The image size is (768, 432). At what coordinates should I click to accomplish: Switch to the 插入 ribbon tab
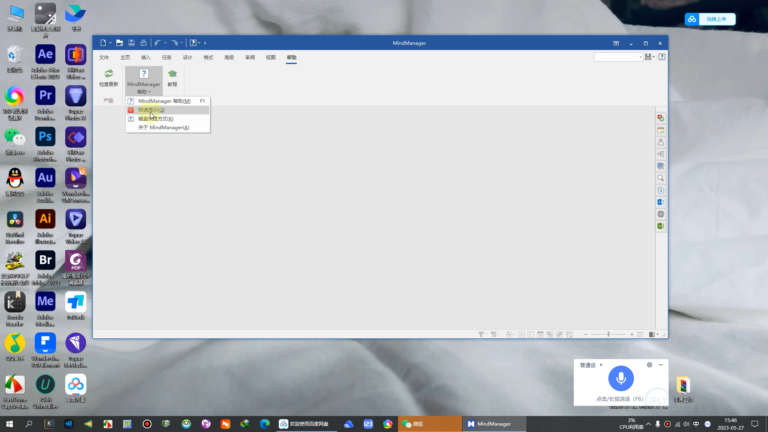tap(146, 57)
